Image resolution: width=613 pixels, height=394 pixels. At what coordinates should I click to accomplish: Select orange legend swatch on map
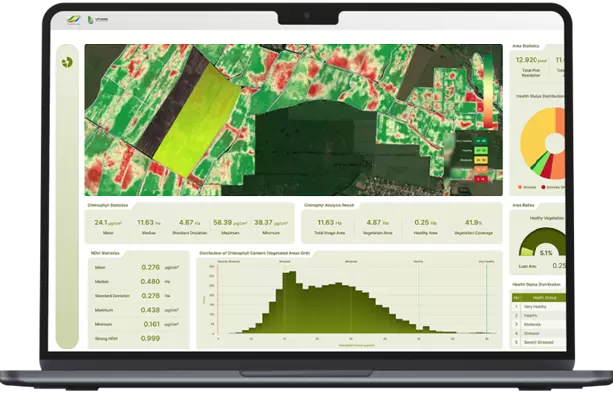click(x=480, y=170)
